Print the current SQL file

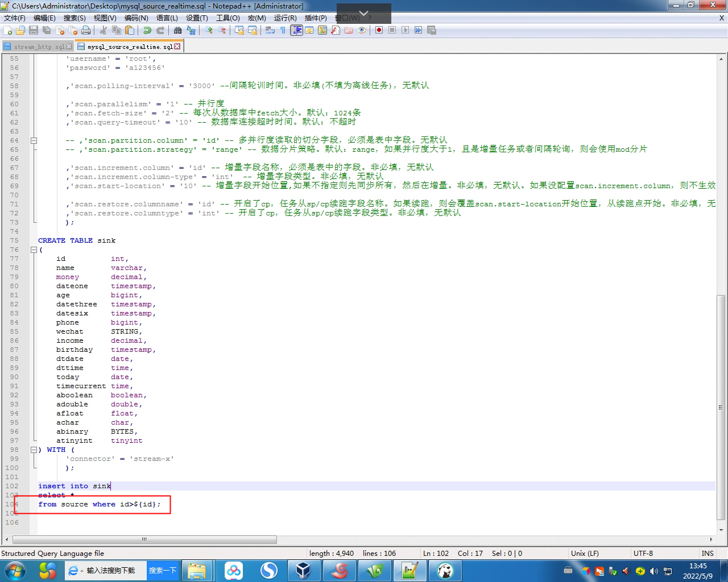[85, 30]
